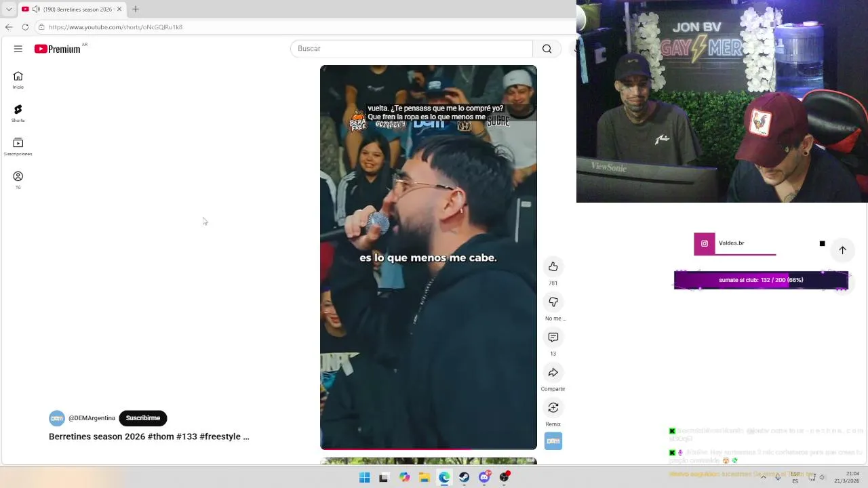Open Suscripciones in the YouTube sidebar
This screenshot has height=488, width=868.
click(x=18, y=146)
